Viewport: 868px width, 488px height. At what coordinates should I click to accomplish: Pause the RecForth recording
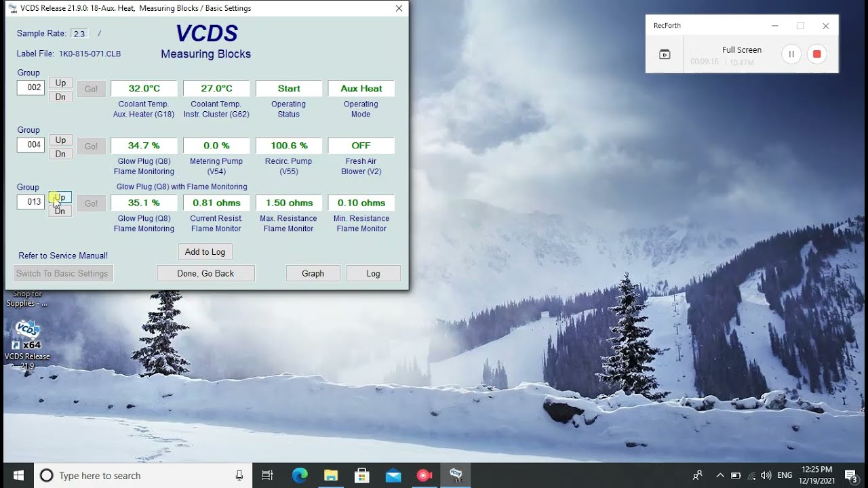click(x=791, y=54)
